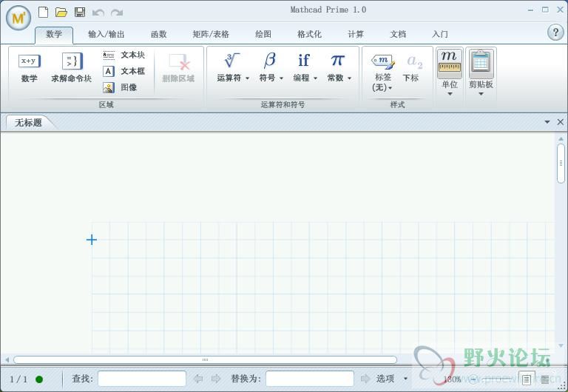Click the replace arrow icon
Viewport: 568px width, 392px height.
[365, 379]
